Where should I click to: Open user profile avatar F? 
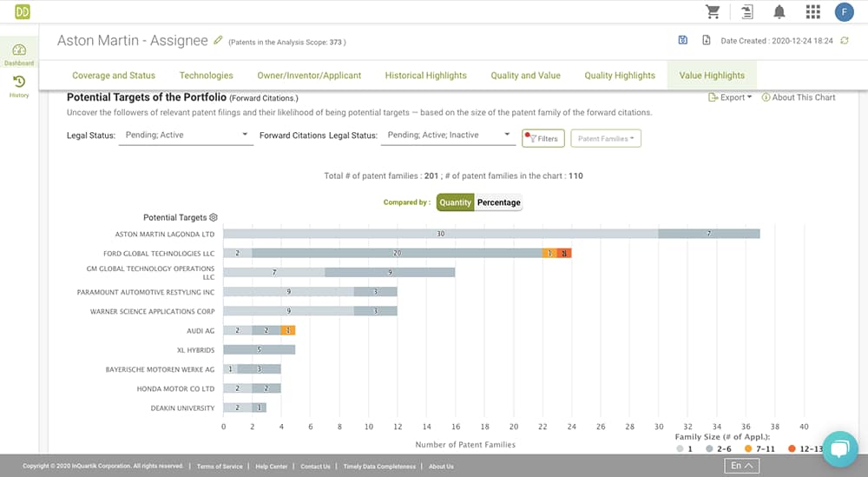pyautogui.click(x=845, y=11)
